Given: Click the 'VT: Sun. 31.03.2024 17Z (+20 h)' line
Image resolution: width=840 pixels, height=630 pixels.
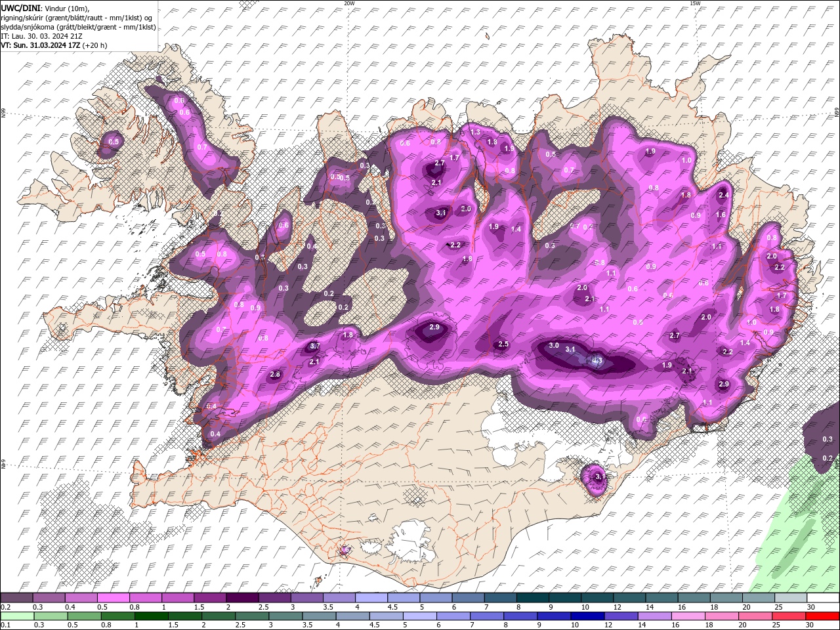Looking at the screenshot, I should coord(54,45).
